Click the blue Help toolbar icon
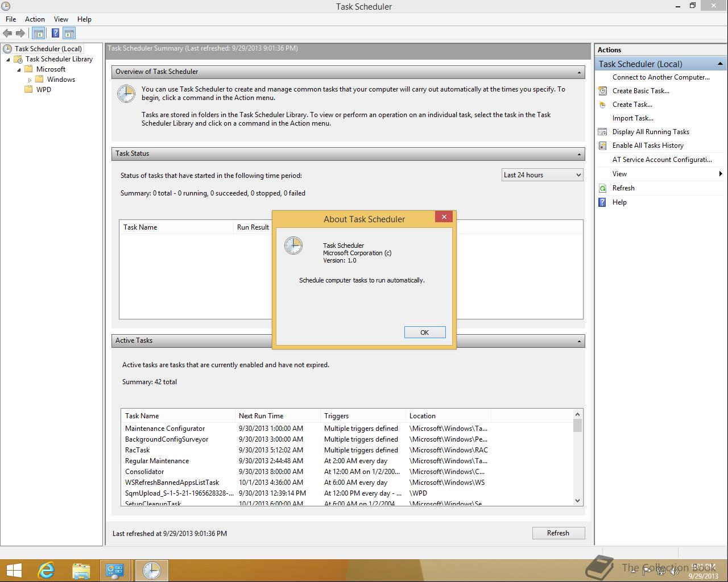This screenshot has width=728, height=582. point(55,34)
